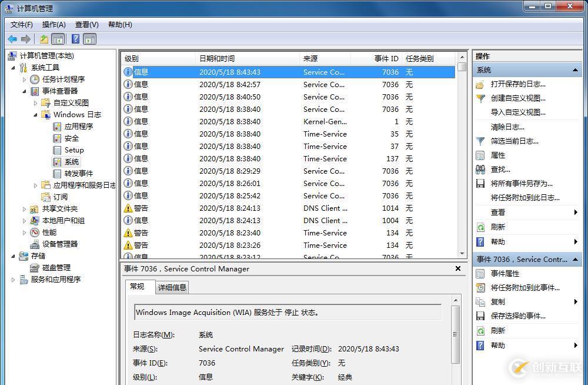Open 磁盘管理 in the tree
Viewport: 588px width, 385px height.
click(56, 267)
